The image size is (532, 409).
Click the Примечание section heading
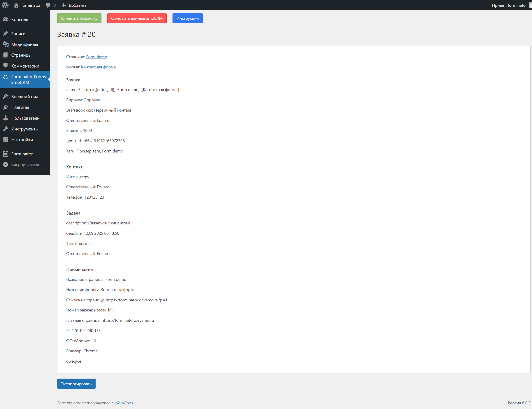click(x=79, y=270)
